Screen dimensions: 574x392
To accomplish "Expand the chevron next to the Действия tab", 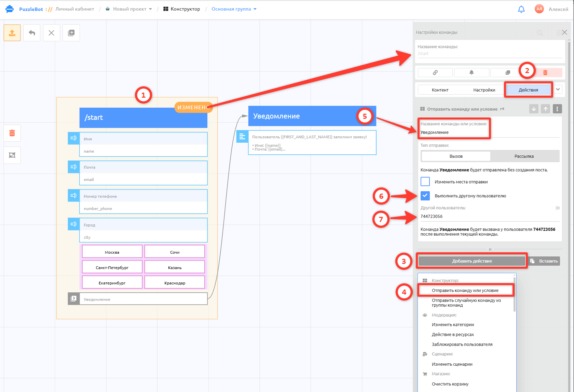I will point(558,89).
